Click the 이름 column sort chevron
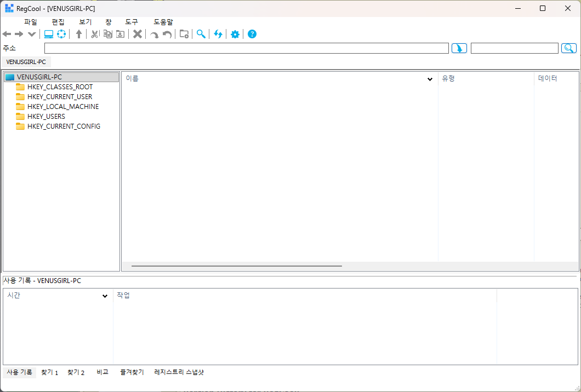 430,79
